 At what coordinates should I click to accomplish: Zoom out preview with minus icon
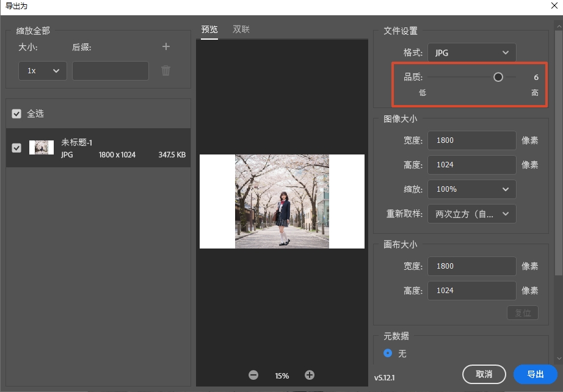point(253,375)
